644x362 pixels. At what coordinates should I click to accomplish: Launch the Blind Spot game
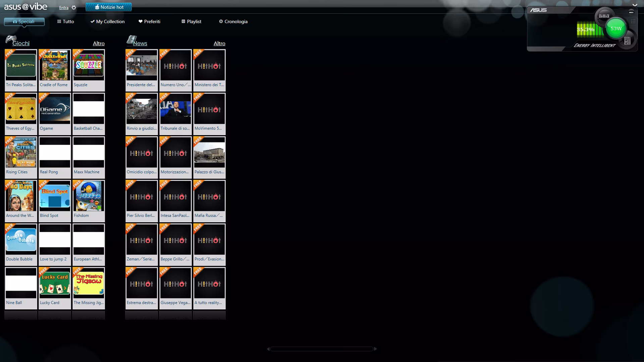(55, 201)
